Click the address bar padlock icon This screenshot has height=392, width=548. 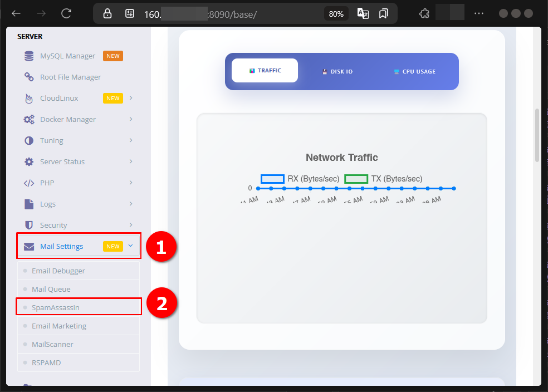107,13
